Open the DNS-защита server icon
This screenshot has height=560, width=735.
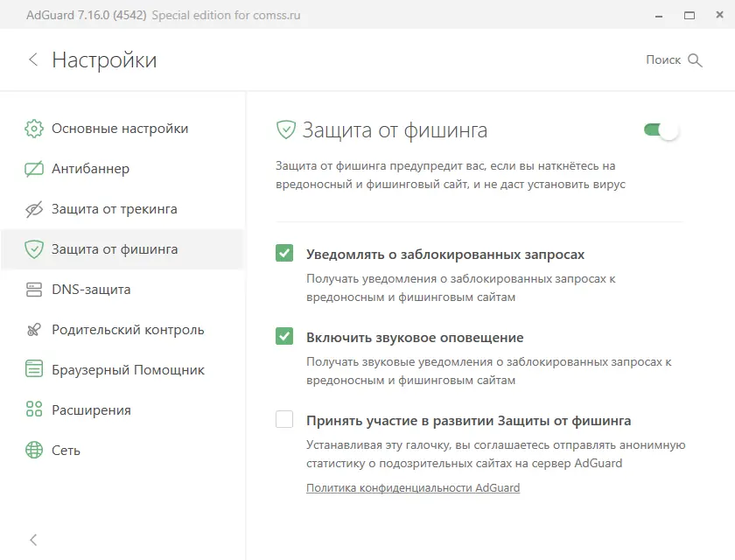pos(33,289)
